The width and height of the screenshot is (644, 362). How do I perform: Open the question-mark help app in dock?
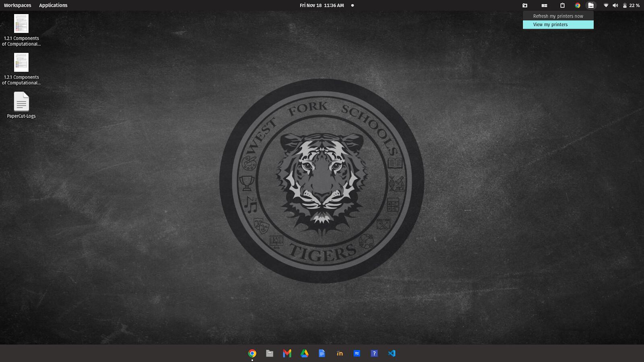[x=374, y=353]
